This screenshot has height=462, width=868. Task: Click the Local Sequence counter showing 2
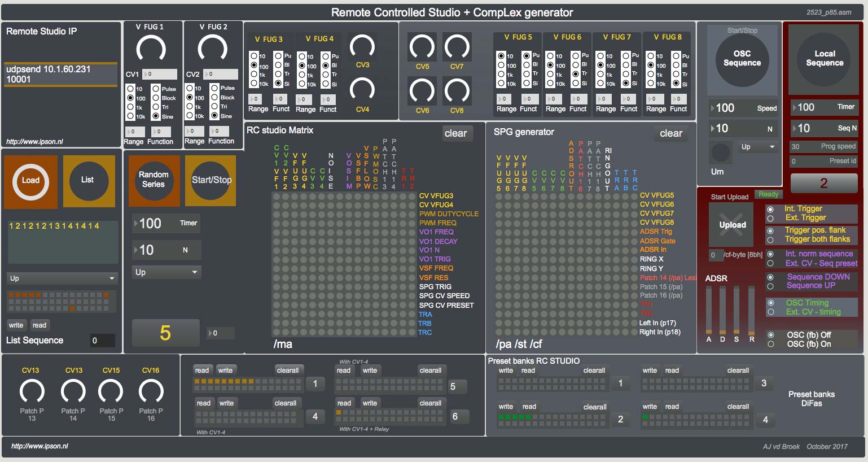(x=823, y=182)
